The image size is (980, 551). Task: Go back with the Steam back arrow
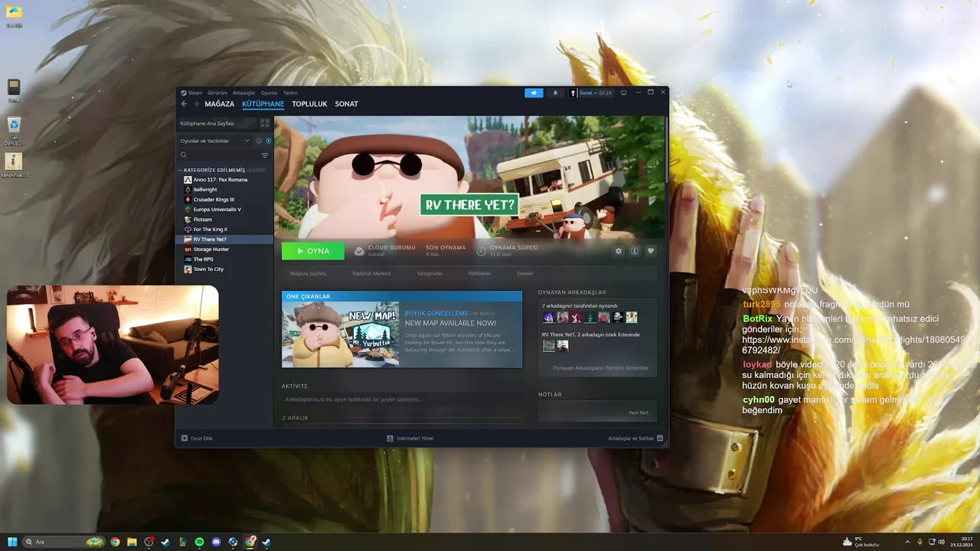pyautogui.click(x=184, y=104)
